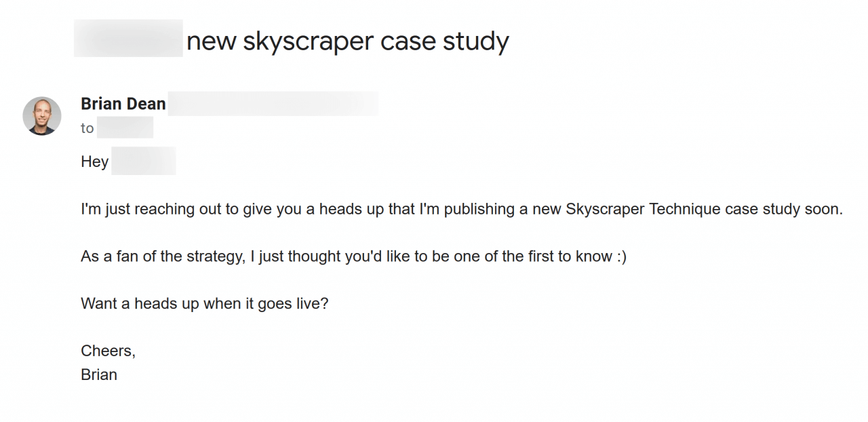The width and height of the screenshot is (868, 422).
Task: Click Brian Dean's profile avatar photo
Action: tap(42, 115)
